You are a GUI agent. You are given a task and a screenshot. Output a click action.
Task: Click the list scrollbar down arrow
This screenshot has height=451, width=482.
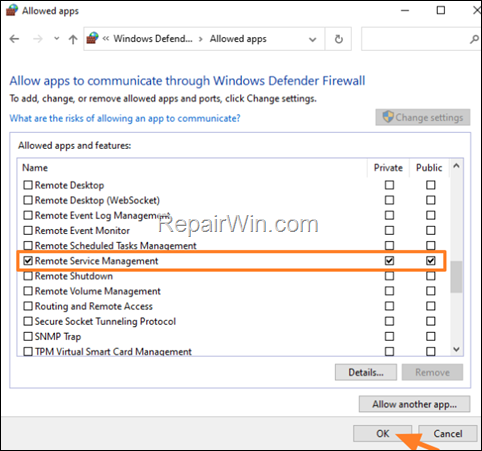click(456, 349)
